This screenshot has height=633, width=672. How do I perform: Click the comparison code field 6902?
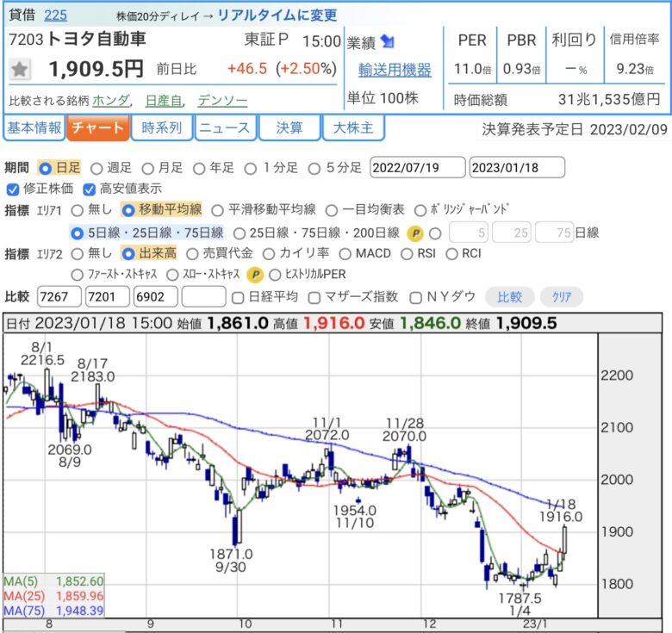tap(156, 297)
